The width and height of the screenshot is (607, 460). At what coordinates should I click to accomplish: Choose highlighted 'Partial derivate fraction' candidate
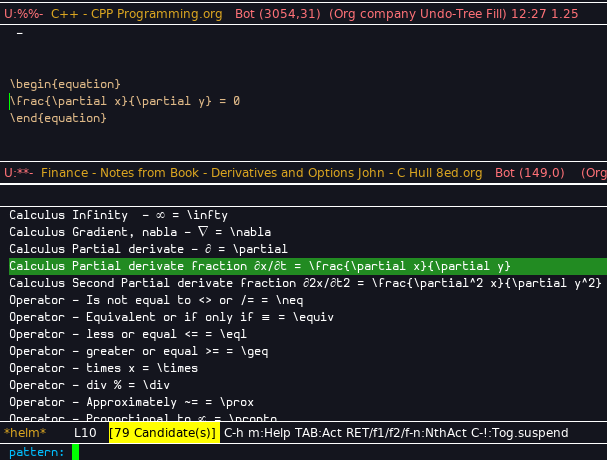pos(308,266)
